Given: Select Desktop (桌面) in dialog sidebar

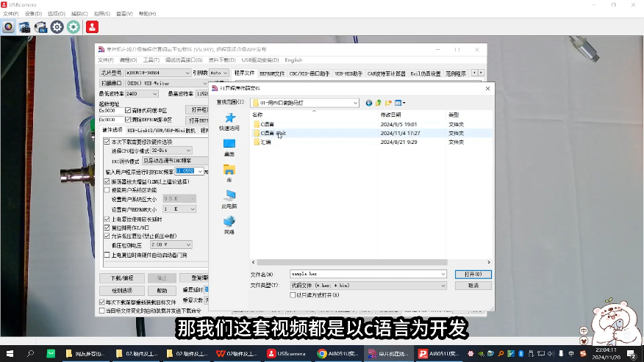Looking at the screenshot, I should pos(229,148).
